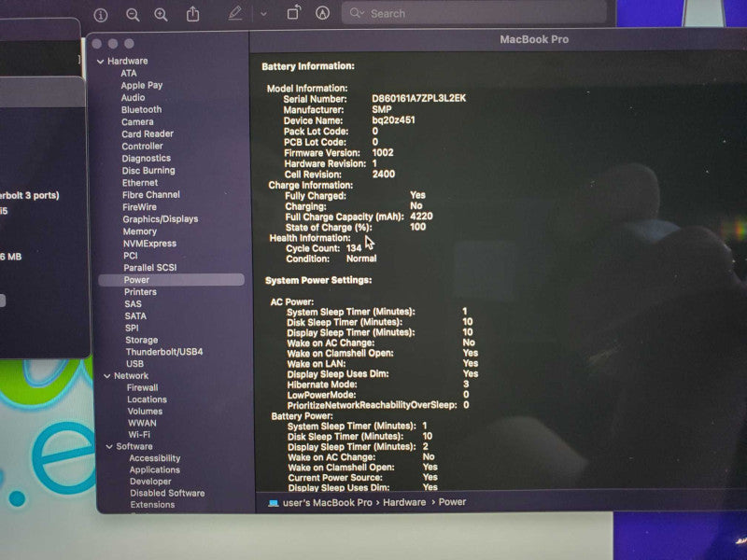The width and height of the screenshot is (747, 560).
Task: Select Audio in the sidebar
Action: pos(133,98)
